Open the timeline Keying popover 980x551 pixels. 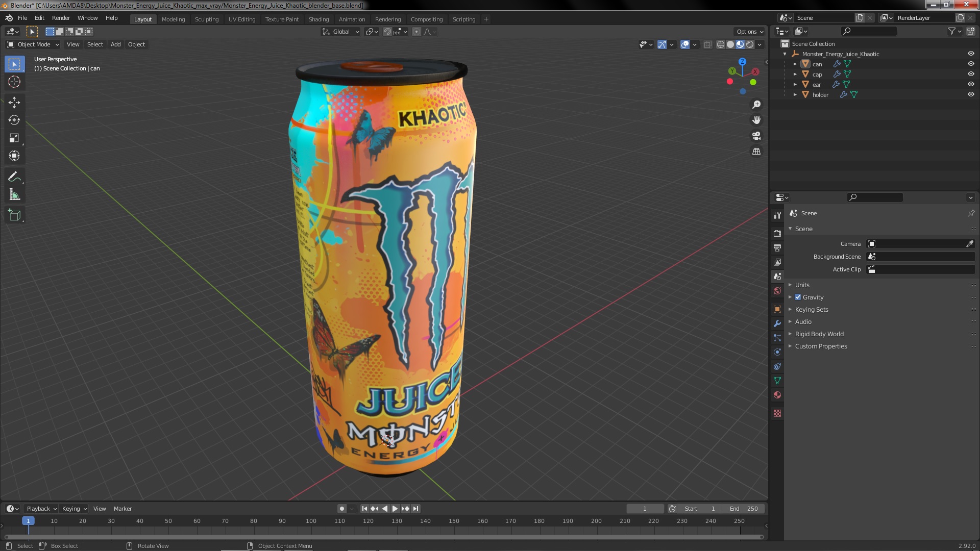tap(75, 509)
